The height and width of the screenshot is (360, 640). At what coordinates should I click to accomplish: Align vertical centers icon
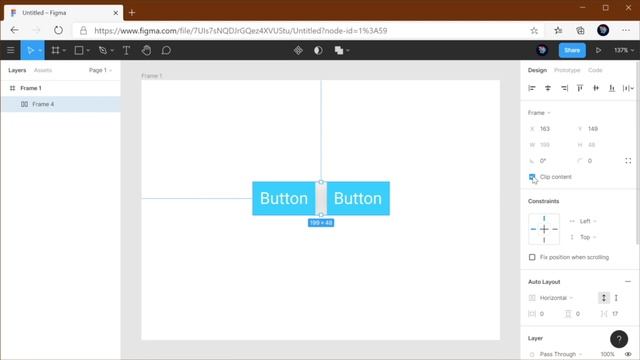coord(596,88)
